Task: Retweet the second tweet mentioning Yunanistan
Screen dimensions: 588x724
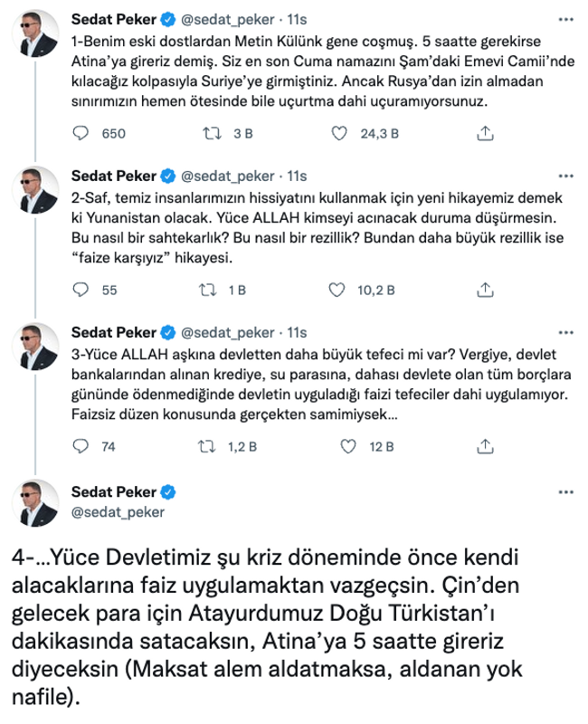Action: pyautogui.click(x=208, y=290)
